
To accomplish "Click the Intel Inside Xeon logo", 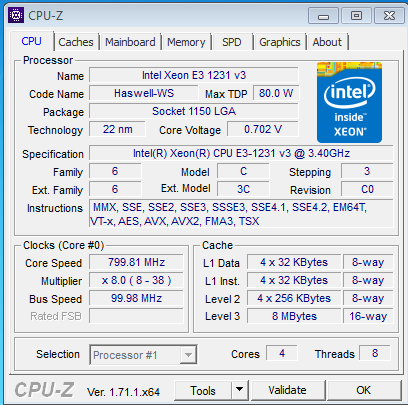I will coord(349,102).
